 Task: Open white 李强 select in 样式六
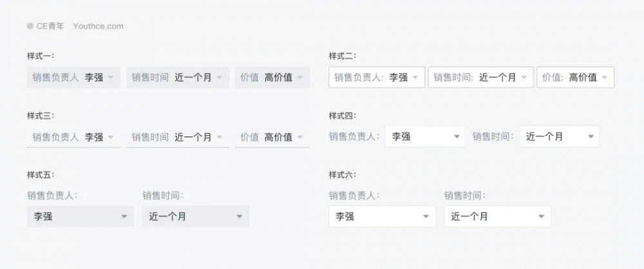[382, 217]
